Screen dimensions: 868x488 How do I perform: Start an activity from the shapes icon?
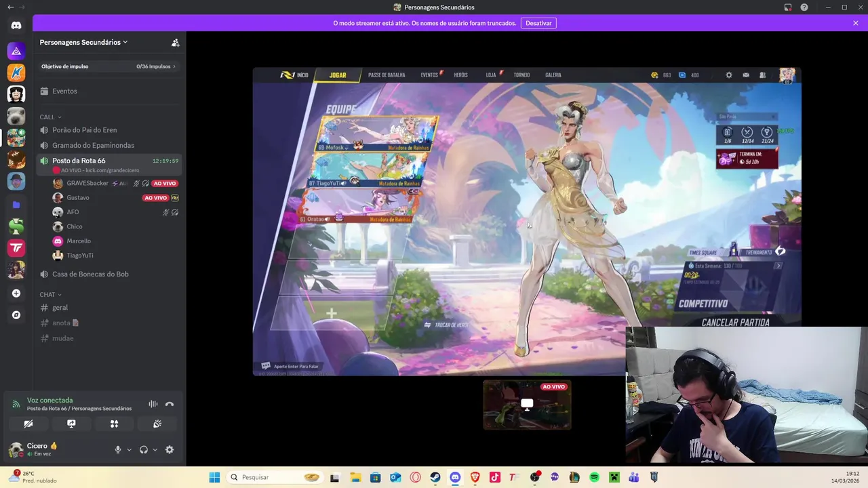[x=114, y=424]
